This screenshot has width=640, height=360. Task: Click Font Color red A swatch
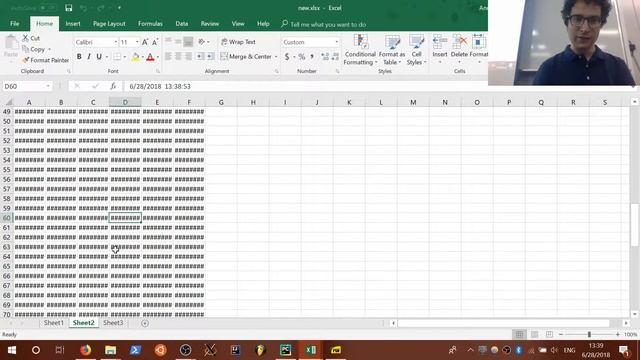point(150,57)
